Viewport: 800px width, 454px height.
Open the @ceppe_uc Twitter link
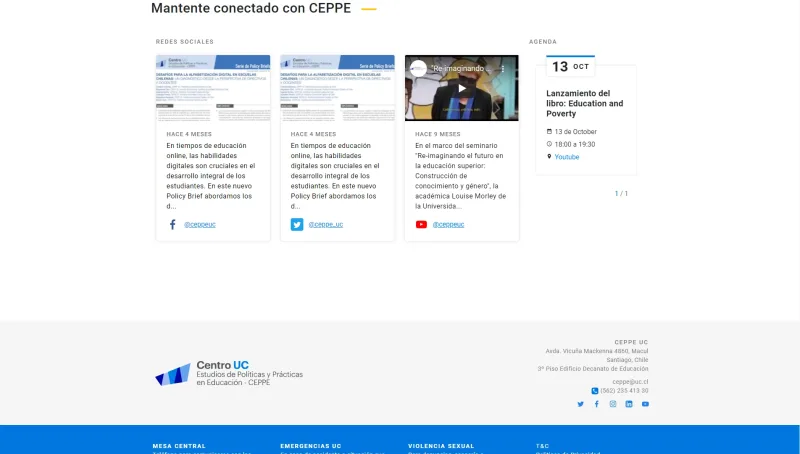click(x=326, y=224)
